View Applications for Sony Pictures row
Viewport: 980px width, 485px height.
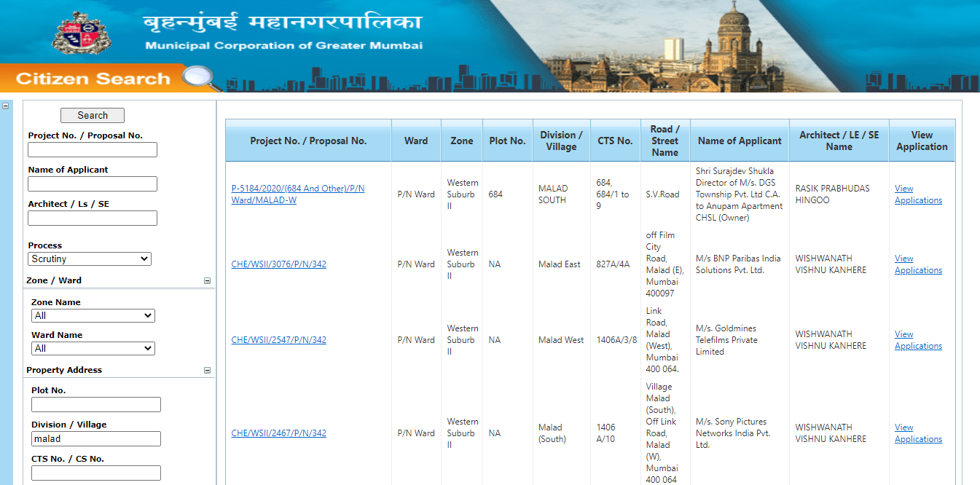pyautogui.click(x=917, y=433)
